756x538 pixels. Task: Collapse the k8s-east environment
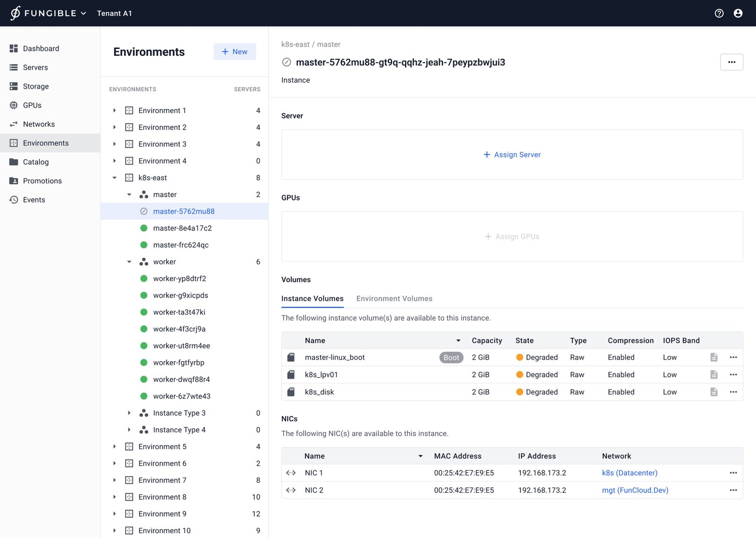click(114, 178)
